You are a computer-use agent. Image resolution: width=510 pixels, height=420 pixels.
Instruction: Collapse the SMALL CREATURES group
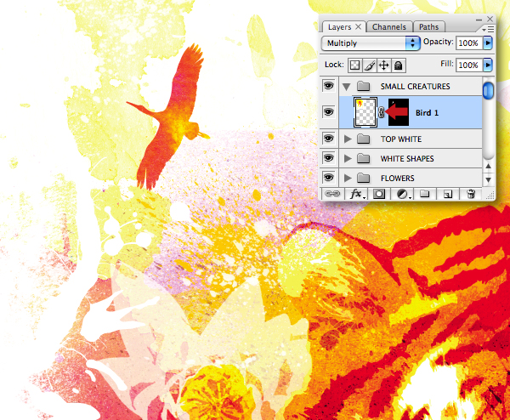[x=347, y=87]
